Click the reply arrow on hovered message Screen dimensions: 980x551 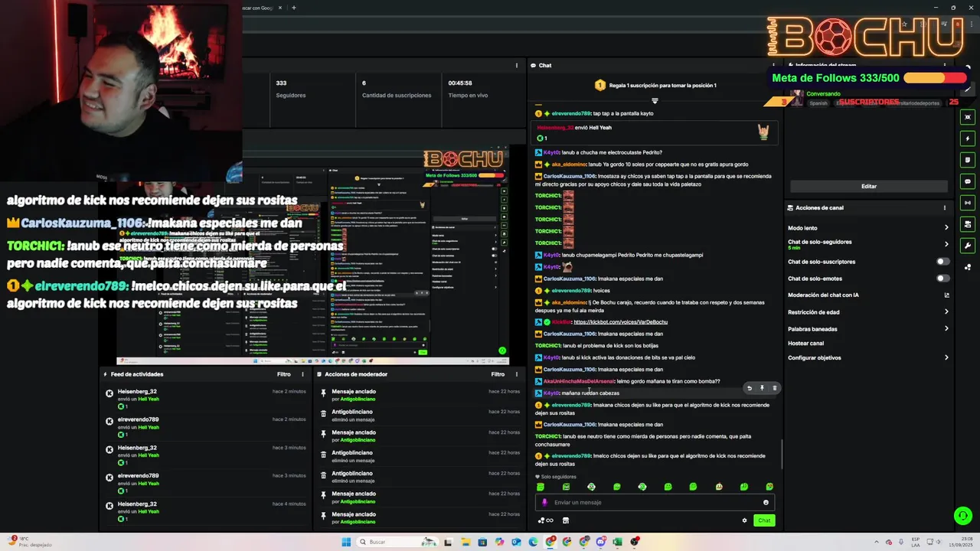pyautogui.click(x=750, y=388)
